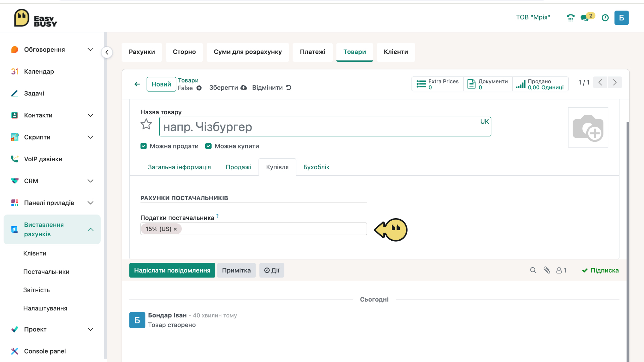Click the VoIP дзвінки phone icon

[x=15, y=159]
